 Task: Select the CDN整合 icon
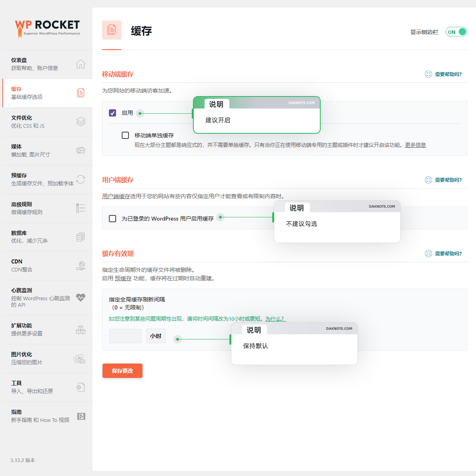point(80,266)
